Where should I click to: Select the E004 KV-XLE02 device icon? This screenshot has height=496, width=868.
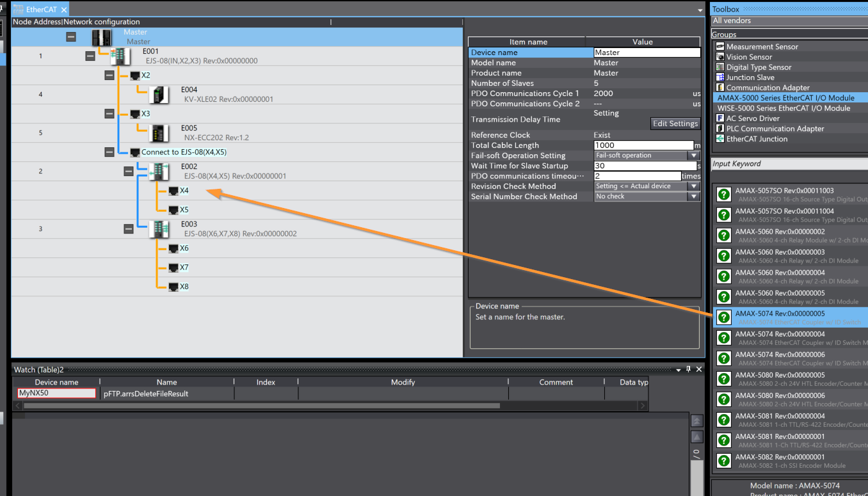(159, 95)
